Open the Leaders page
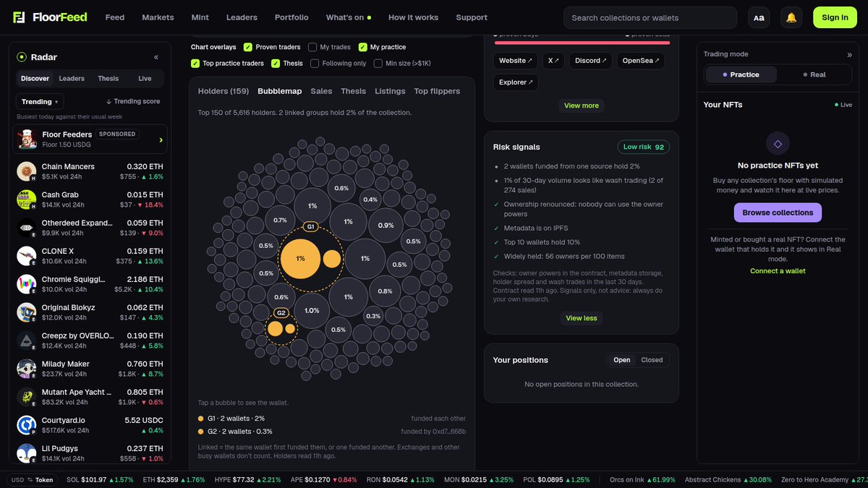 click(x=242, y=17)
